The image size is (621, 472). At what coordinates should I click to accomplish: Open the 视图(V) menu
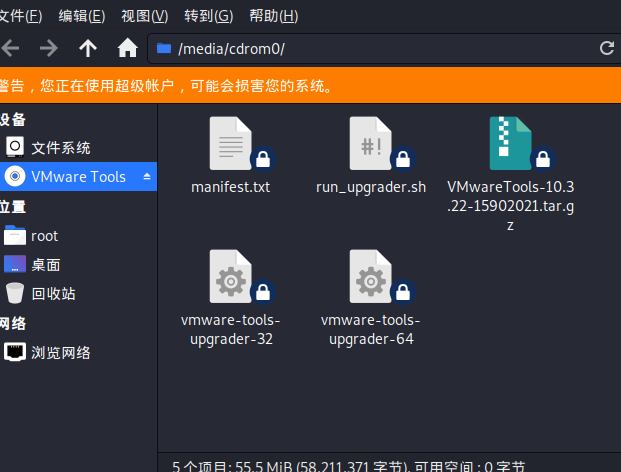click(145, 16)
